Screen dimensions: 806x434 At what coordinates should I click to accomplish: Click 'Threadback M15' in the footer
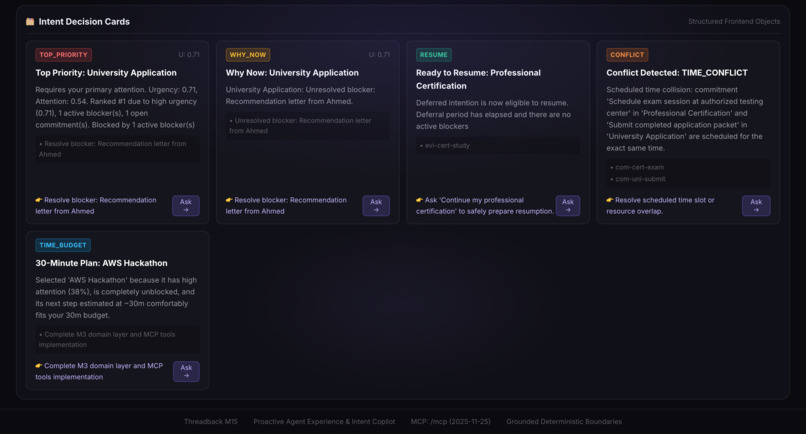pyautogui.click(x=211, y=422)
